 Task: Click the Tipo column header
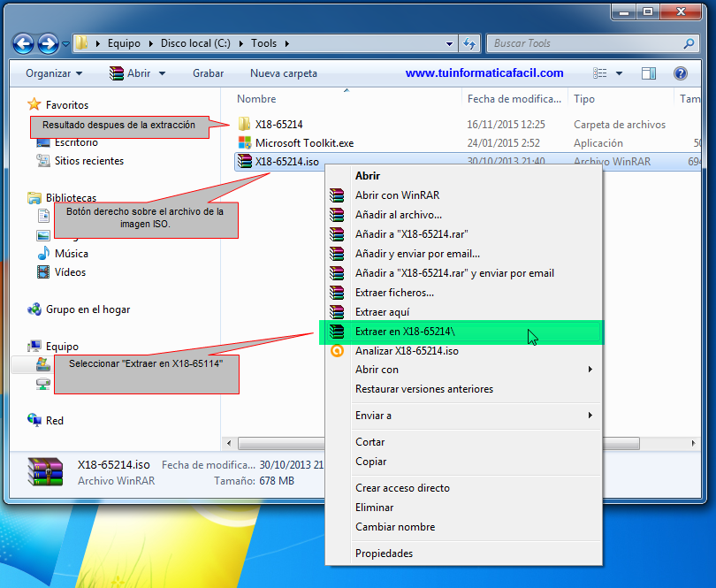pyautogui.click(x=584, y=99)
